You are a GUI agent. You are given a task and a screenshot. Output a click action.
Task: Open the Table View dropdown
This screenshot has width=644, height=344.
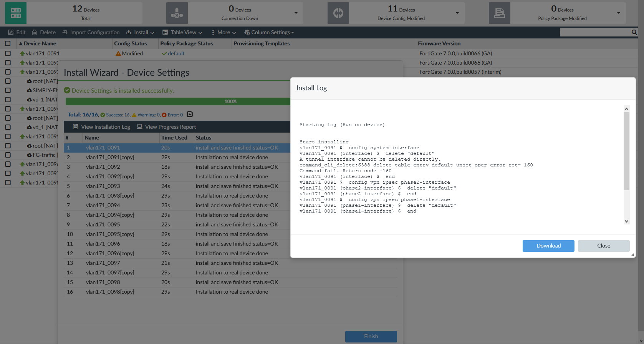tap(182, 32)
